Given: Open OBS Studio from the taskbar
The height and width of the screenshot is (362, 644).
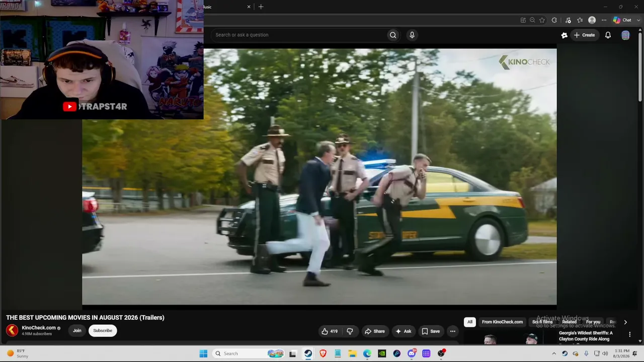Looking at the screenshot, I should 441,353.
